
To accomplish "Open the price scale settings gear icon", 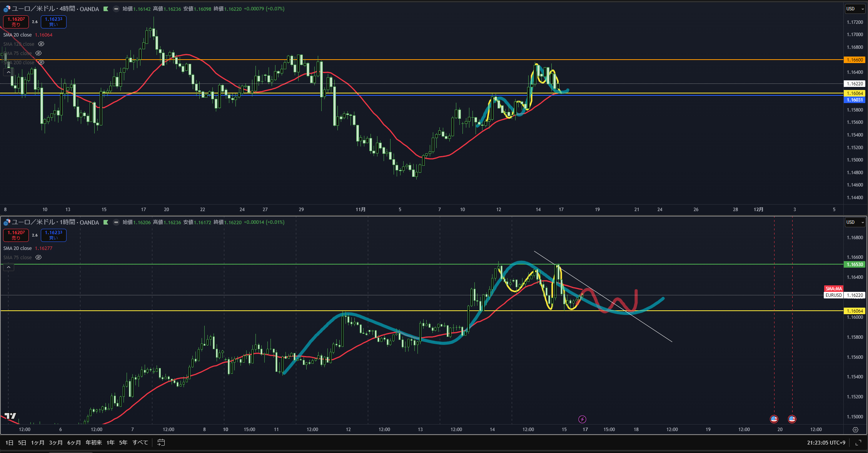I will tap(855, 430).
